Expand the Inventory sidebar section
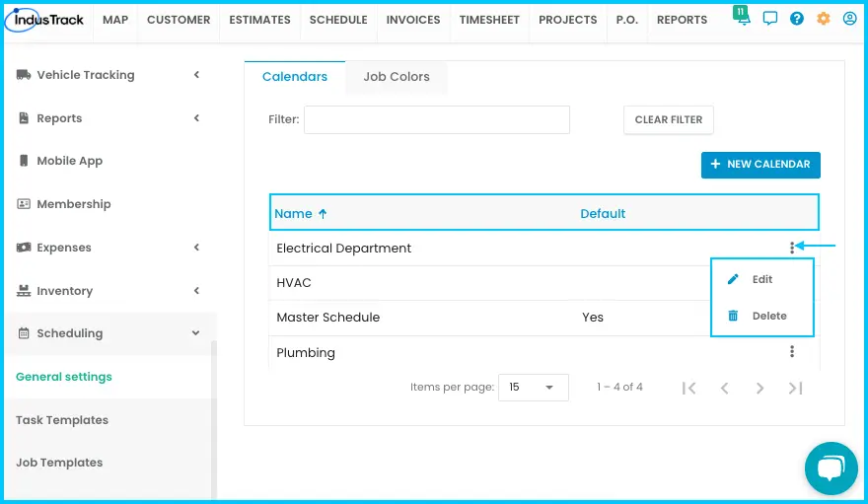Screen dimensions: 868x504 tap(196, 290)
